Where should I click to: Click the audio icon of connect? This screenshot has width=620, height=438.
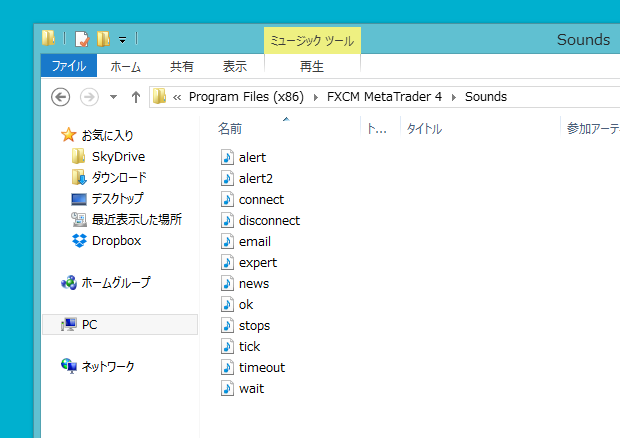pyautogui.click(x=227, y=199)
